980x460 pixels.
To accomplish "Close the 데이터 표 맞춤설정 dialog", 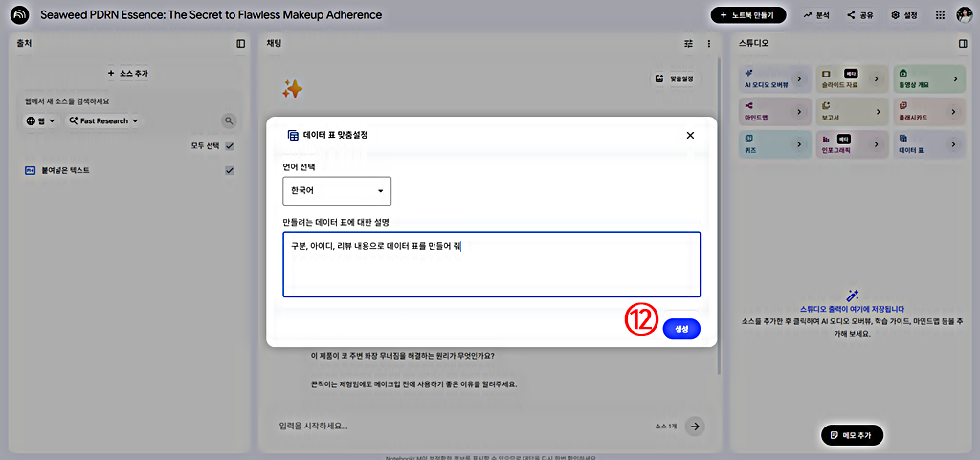I will click(x=690, y=135).
